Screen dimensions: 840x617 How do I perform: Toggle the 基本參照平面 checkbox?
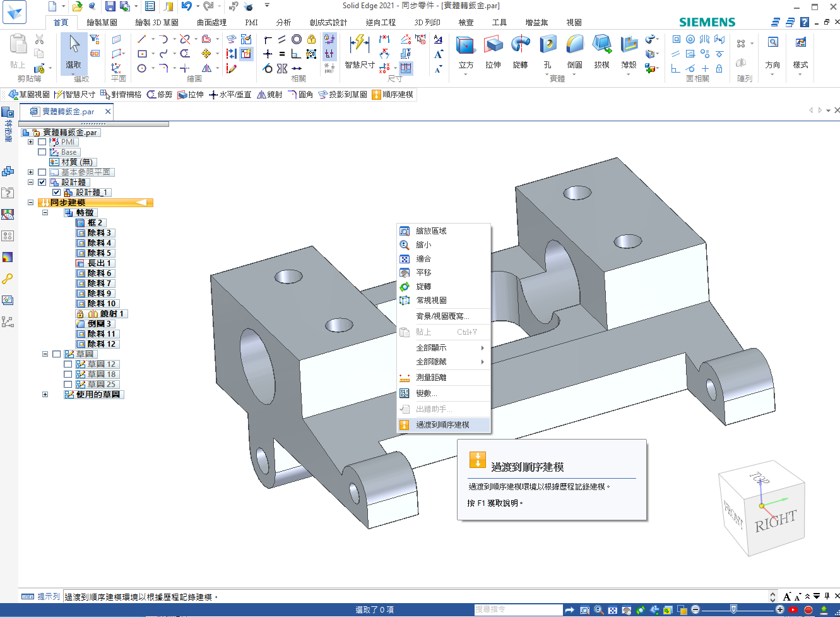[42, 172]
